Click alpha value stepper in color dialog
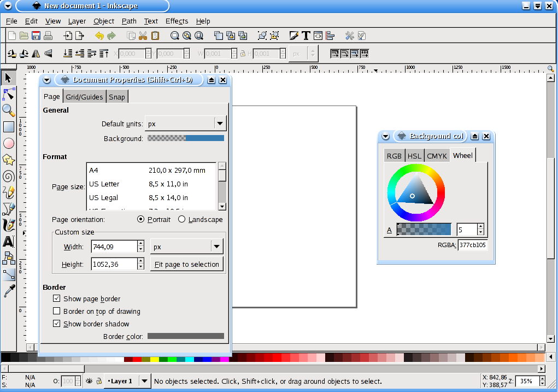The height and width of the screenshot is (392, 558). 480,229
